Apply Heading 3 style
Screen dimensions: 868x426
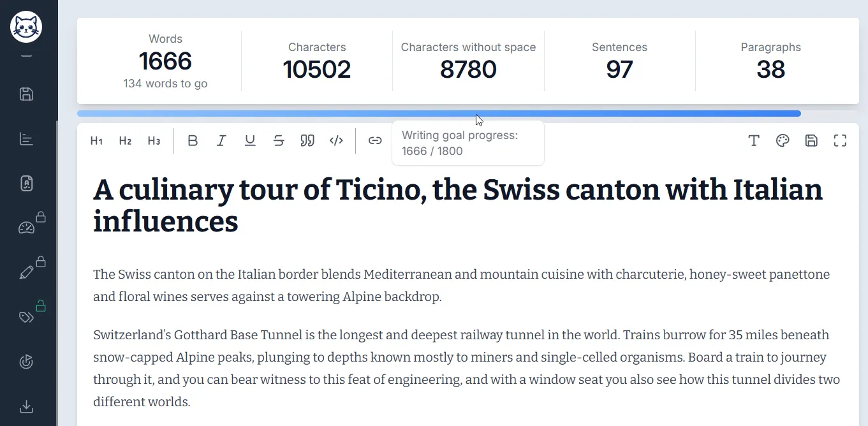tap(154, 141)
